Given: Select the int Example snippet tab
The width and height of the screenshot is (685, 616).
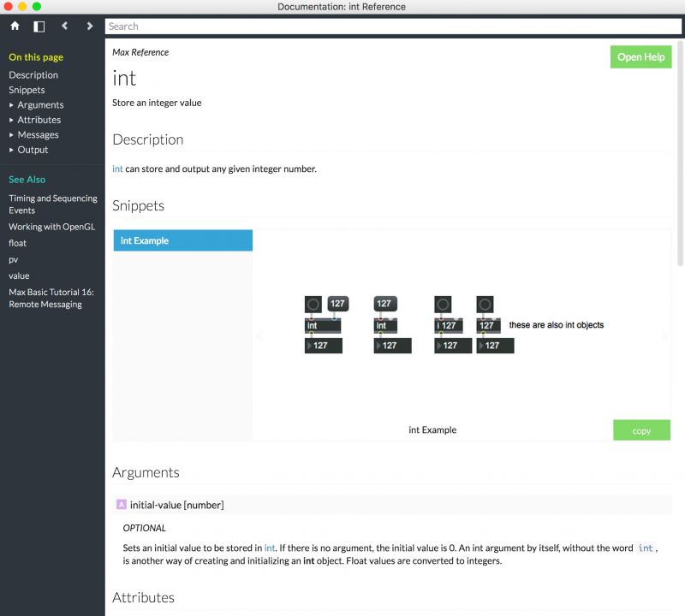Looking at the screenshot, I should [x=182, y=240].
